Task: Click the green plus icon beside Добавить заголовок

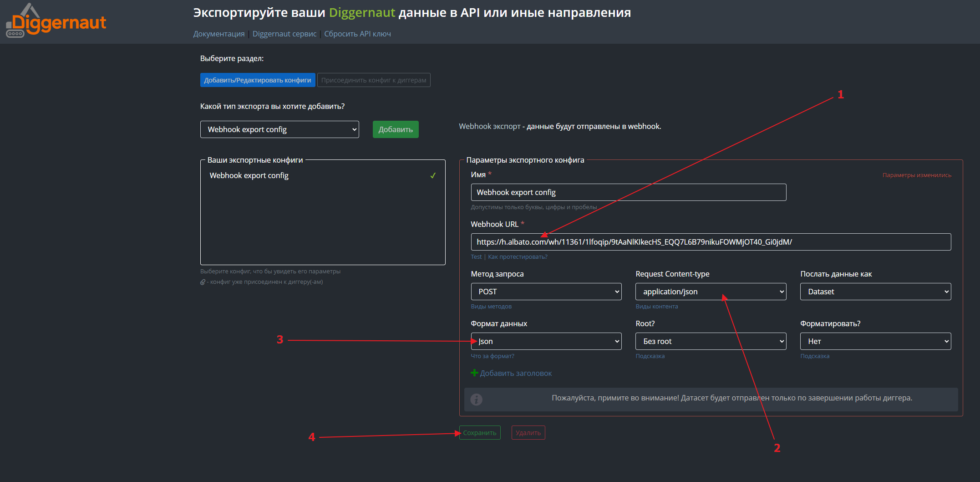Action: click(474, 373)
